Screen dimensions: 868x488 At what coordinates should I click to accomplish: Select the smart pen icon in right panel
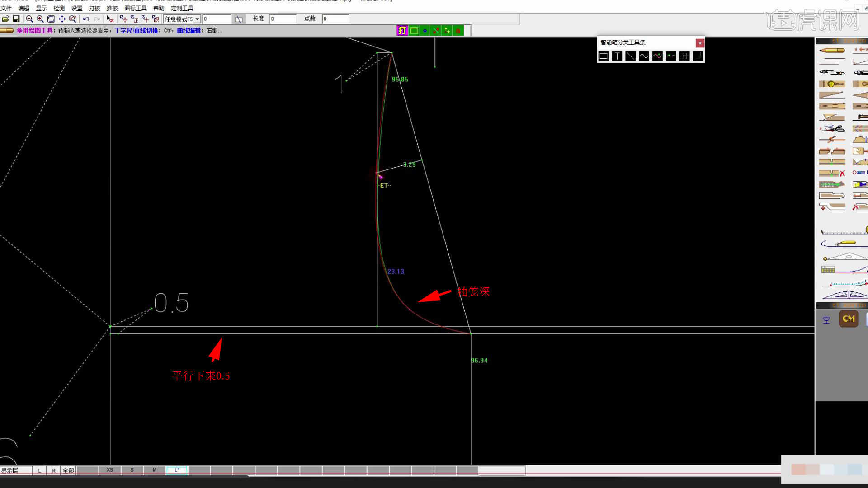(832, 50)
